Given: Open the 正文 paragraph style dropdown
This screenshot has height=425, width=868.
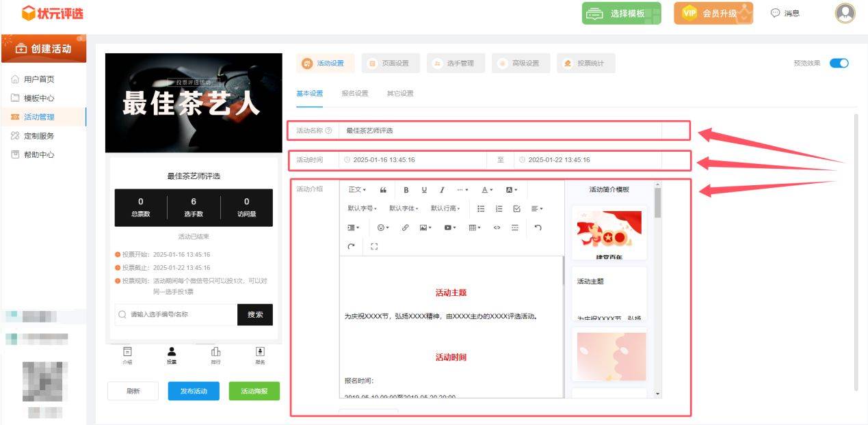Looking at the screenshot, I should (x=357, y=190).
